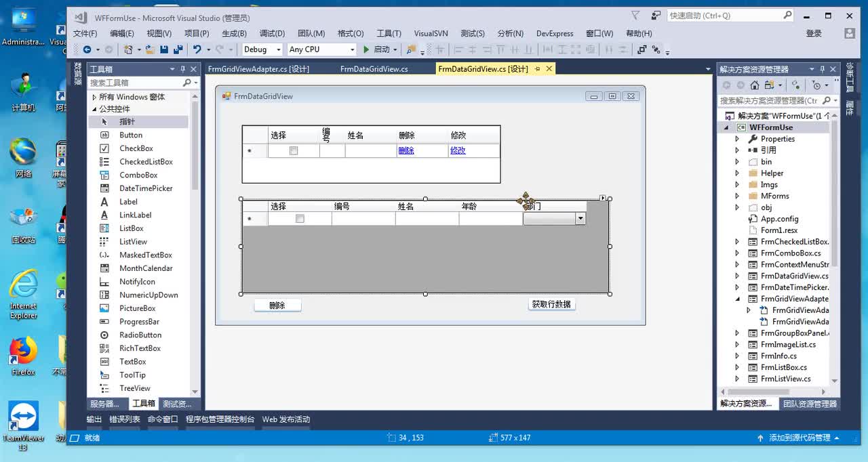Select LinkLabel from toolbox list
Viewport: 868px width, 462px height.
click(135, 215)
